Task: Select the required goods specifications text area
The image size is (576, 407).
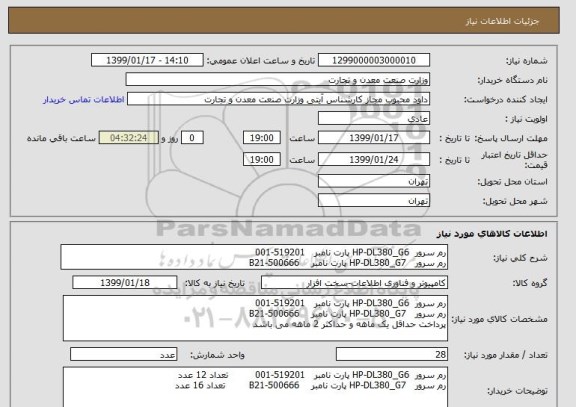Action: [255, 318]
